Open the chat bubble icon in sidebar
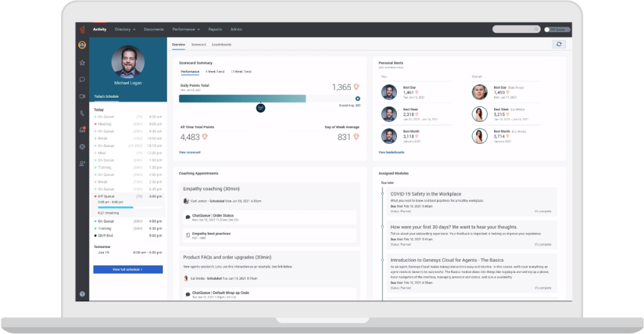The width and height of the screenshot is (644, 334). pos(82,79)
